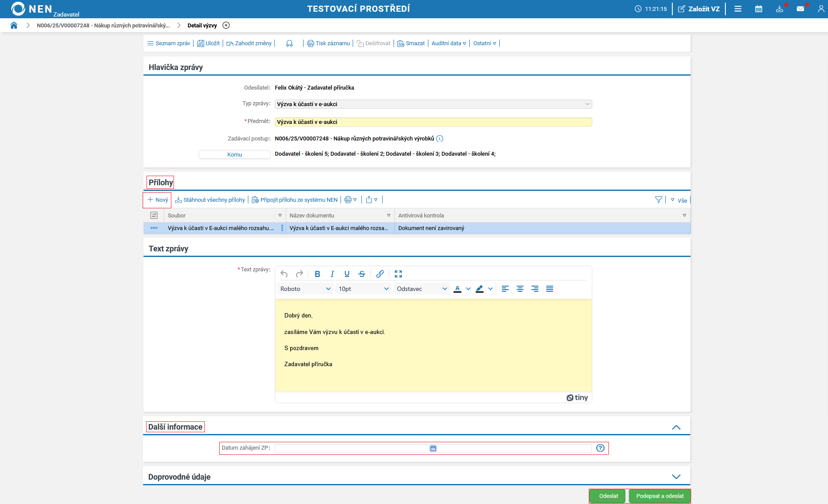The image size is (828, 504).
Task: Open the Roboto font family dropdown
Action: pos(305,289)
